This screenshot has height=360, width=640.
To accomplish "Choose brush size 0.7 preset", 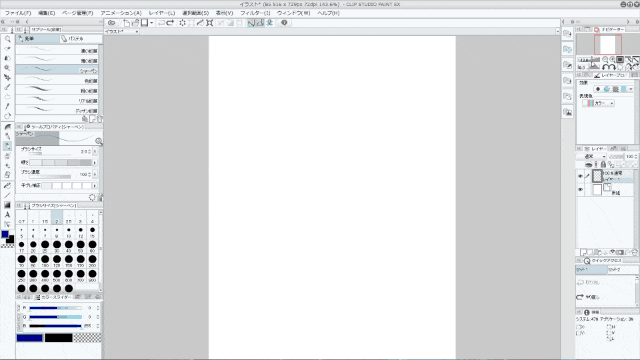I will pyautogui.click(x=22, y=218).
